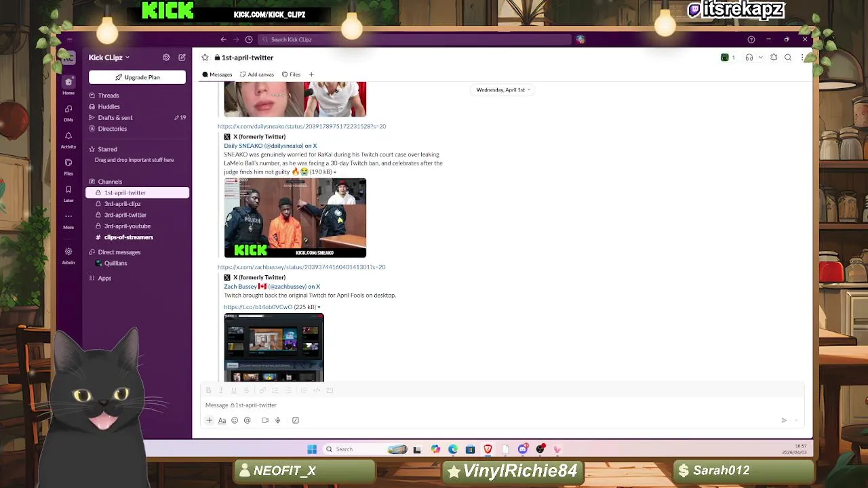The width and height of the screenshot is (868, 488).
Task: Open the zachbussey x.com status link
Action: [x=302, y=267]
